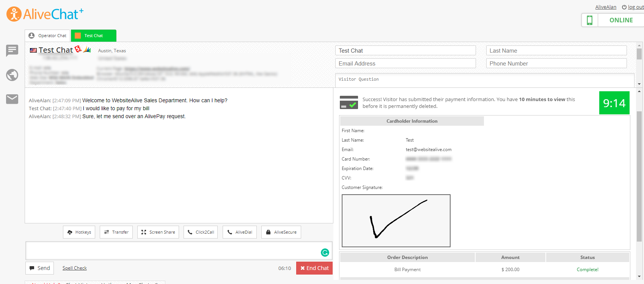Open the envelope mail icon in the sidebar
This screenshot has height=284, width=644.
click(12, 99)
